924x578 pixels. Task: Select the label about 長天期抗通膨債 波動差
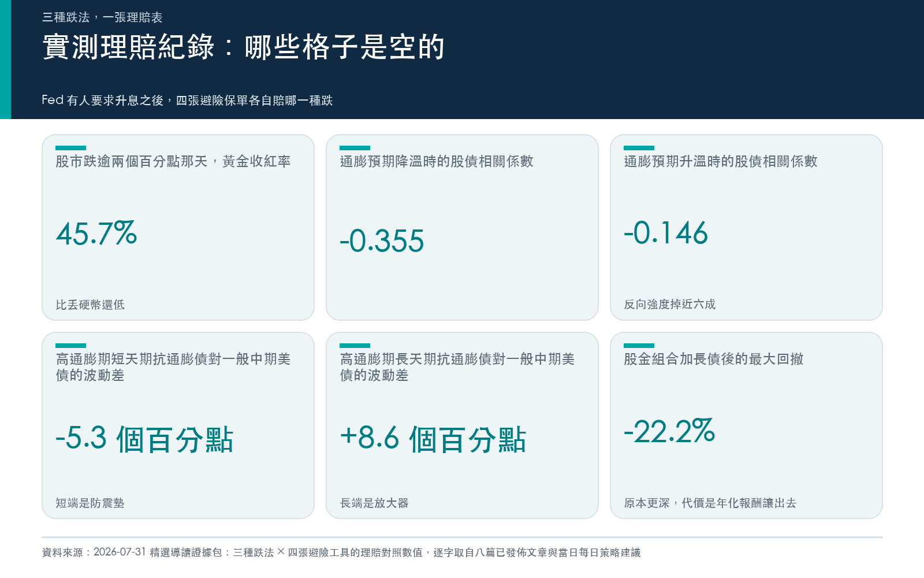[x=457, y=367]
